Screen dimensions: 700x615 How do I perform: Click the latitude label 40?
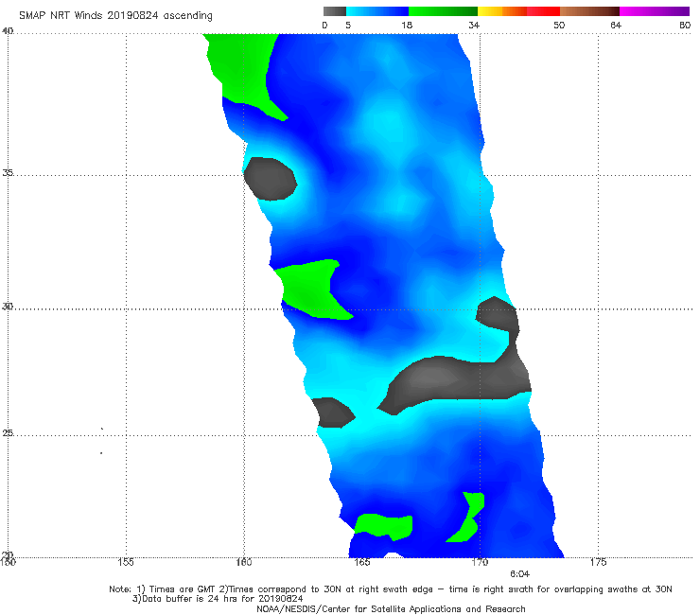8,31
